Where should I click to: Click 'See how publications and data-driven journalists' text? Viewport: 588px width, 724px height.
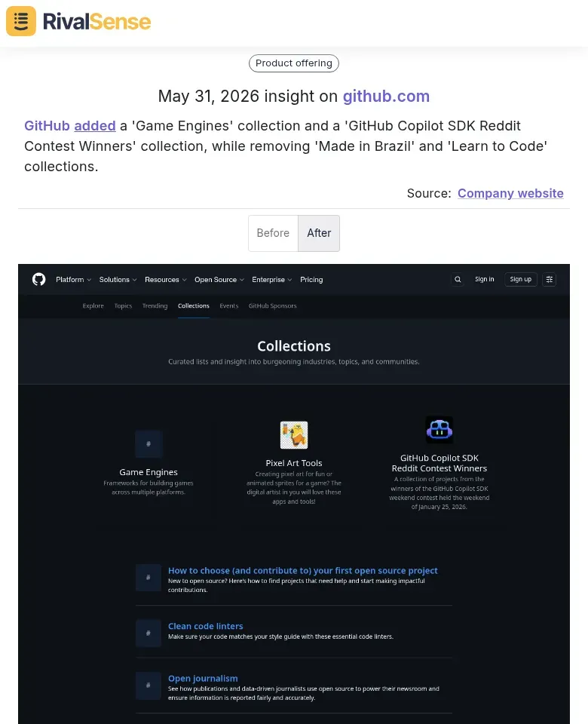point(304,693)
